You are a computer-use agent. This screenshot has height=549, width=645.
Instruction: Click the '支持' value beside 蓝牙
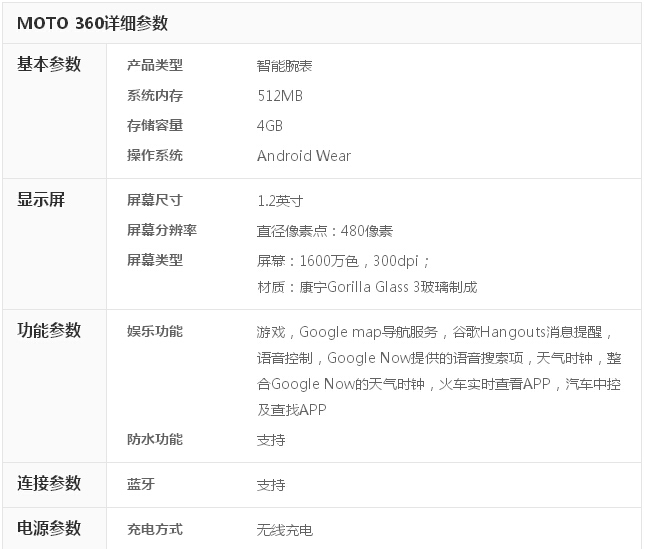coord(271,485)
